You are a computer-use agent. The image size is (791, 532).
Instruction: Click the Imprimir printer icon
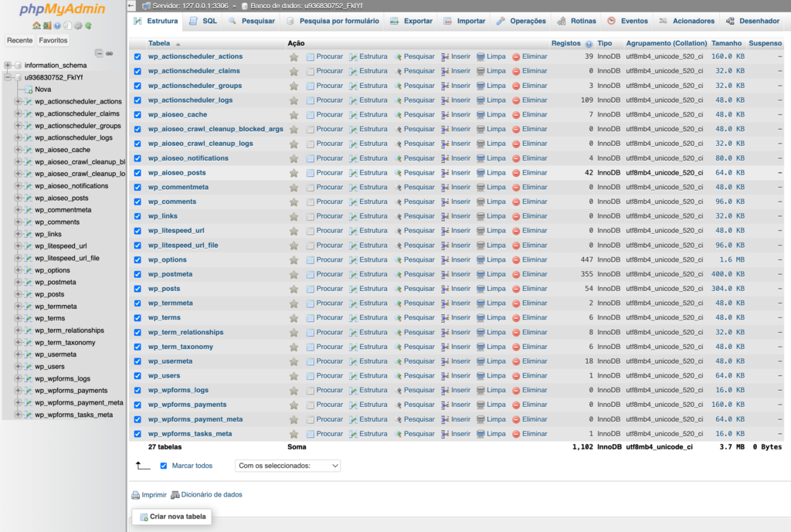pos(135,495)
